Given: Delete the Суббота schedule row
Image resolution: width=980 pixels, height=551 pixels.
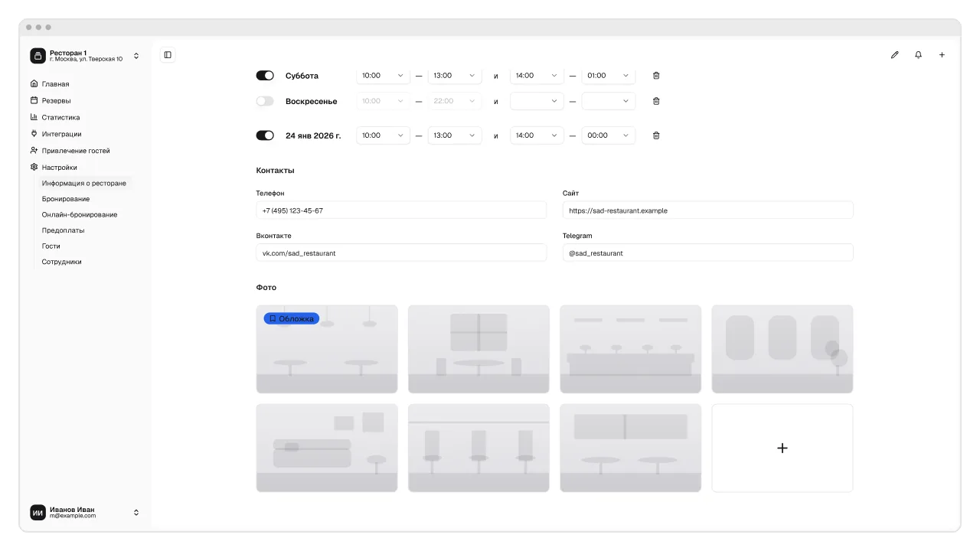Looking at the screenshot, I should pyautogui.click(x=656, y=76).
